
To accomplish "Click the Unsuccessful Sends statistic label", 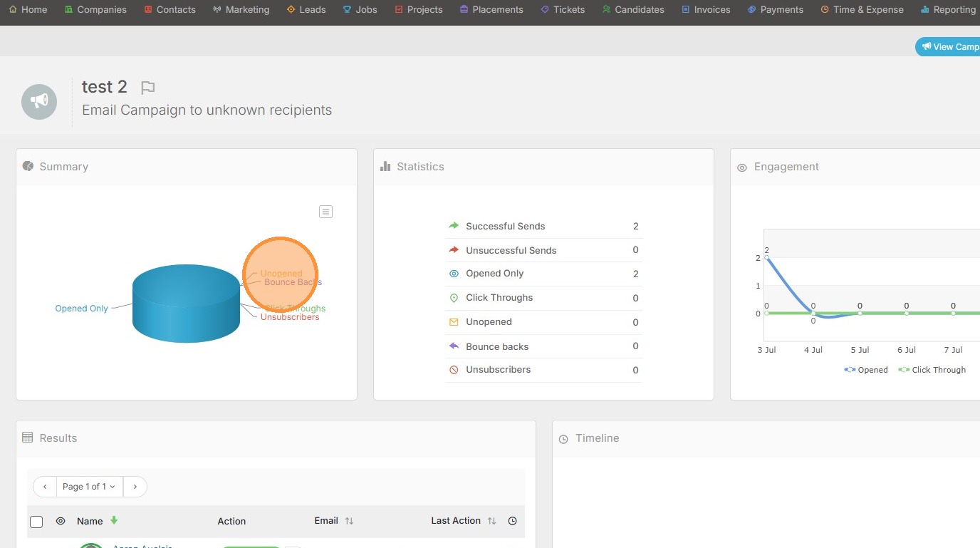I will coord(511,250).
